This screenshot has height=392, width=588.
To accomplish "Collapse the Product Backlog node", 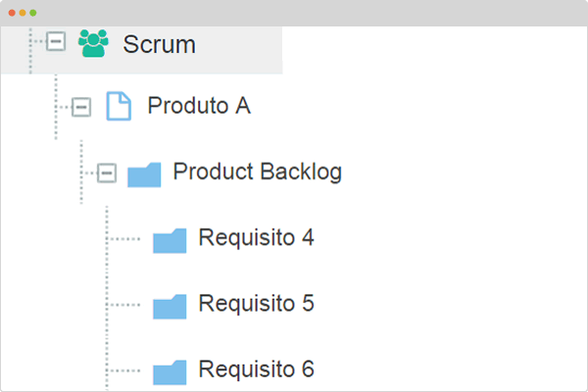I will click(107, 172).
